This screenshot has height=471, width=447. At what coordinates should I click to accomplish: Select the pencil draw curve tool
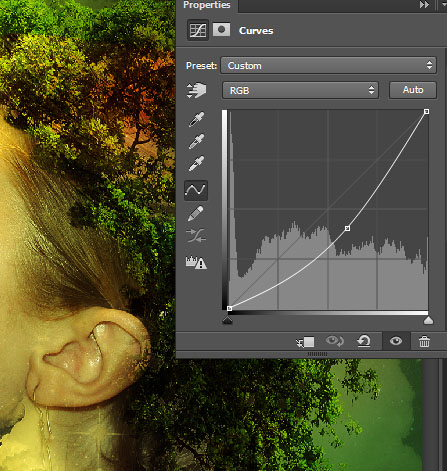click(196, 213)
